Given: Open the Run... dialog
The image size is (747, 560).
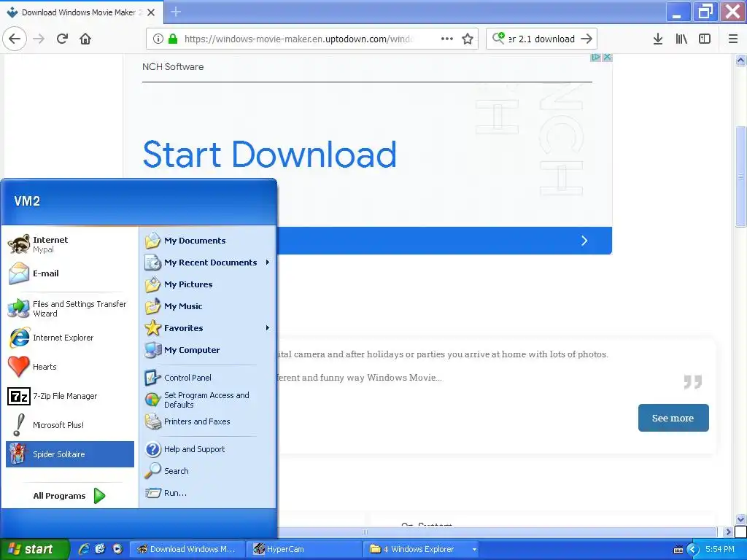Looking at the screenshot, I should pyautogui.click(x=208, y=493).
